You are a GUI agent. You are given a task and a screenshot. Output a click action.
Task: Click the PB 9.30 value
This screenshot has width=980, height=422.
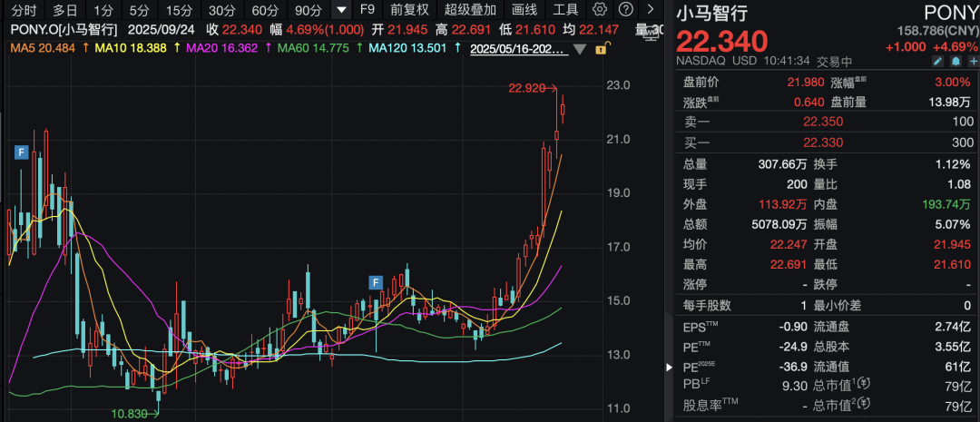tap(797, 387)
